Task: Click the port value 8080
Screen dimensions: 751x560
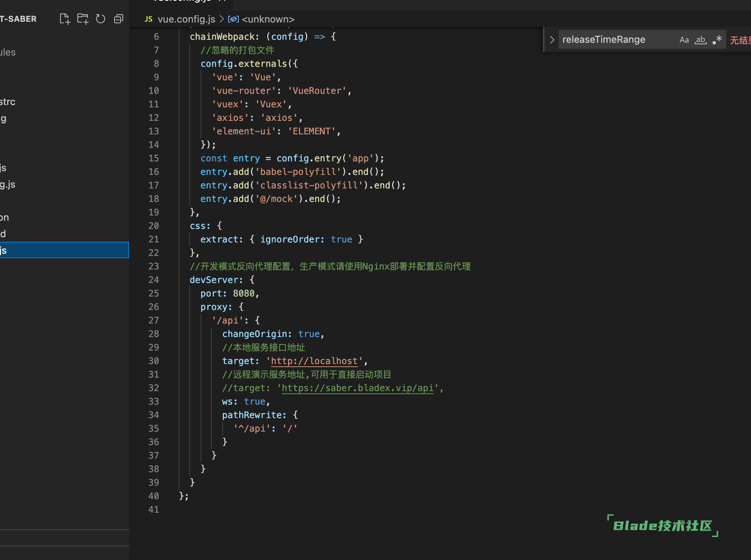Action: pos(243,294)
